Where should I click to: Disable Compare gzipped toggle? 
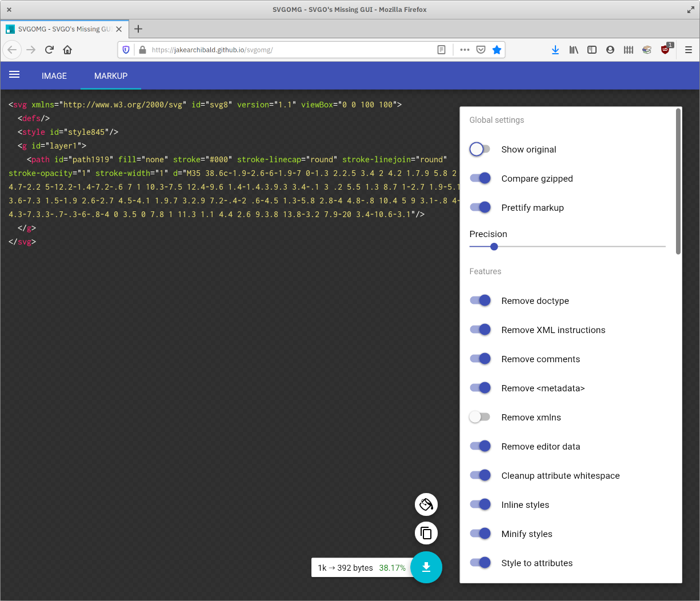pyautogui.click(x=480, y=178)
